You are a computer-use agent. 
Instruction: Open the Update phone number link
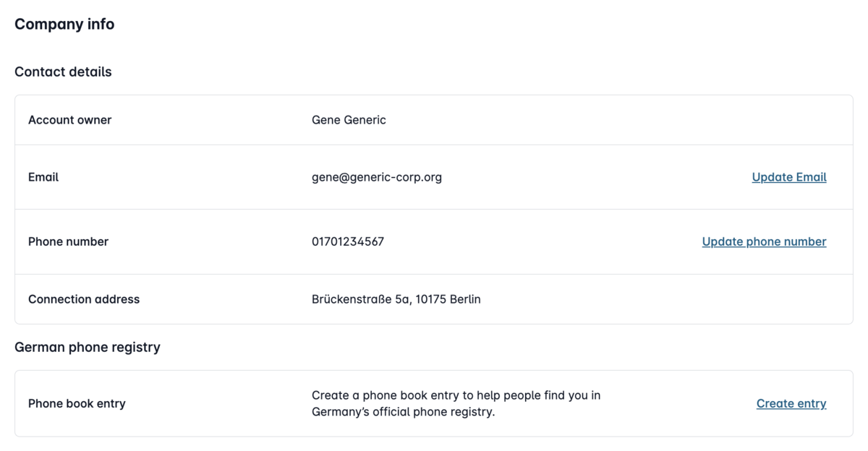tap(764, 241)
